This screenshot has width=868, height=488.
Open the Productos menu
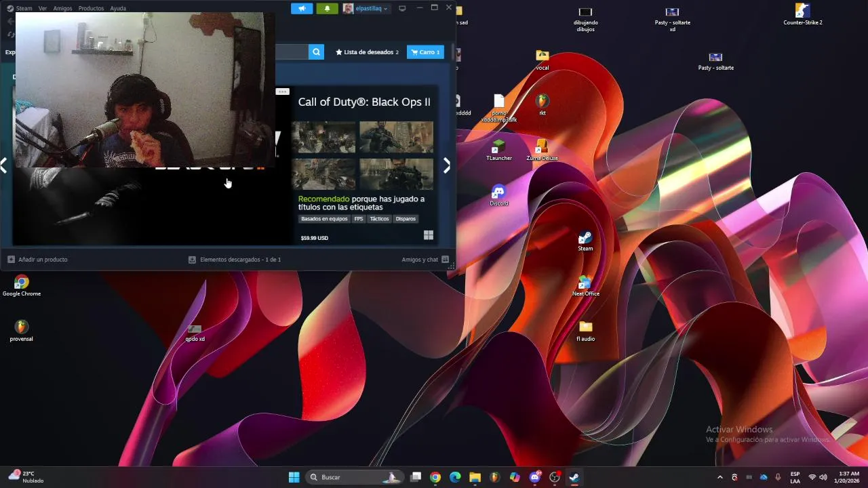(91, 8)
